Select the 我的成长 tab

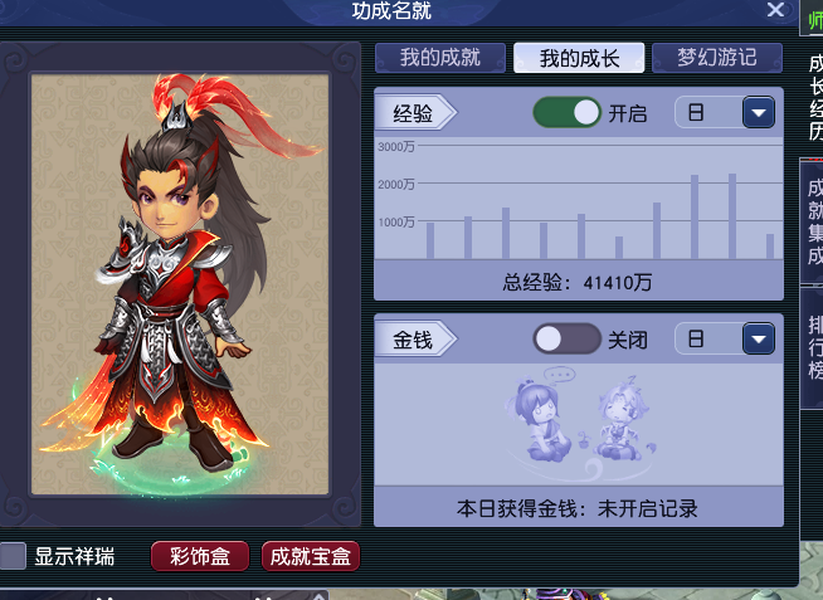579,57
